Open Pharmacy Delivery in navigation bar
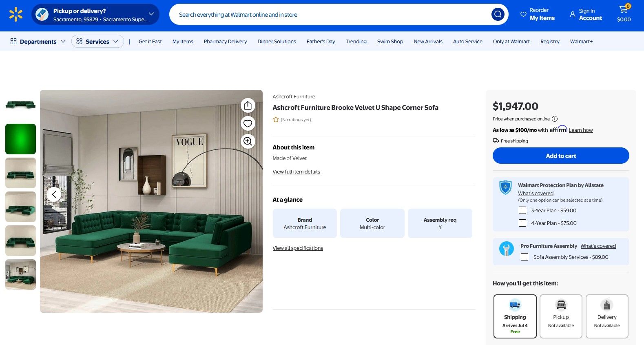This screenshot has width=644, height=345. [225, 42]
